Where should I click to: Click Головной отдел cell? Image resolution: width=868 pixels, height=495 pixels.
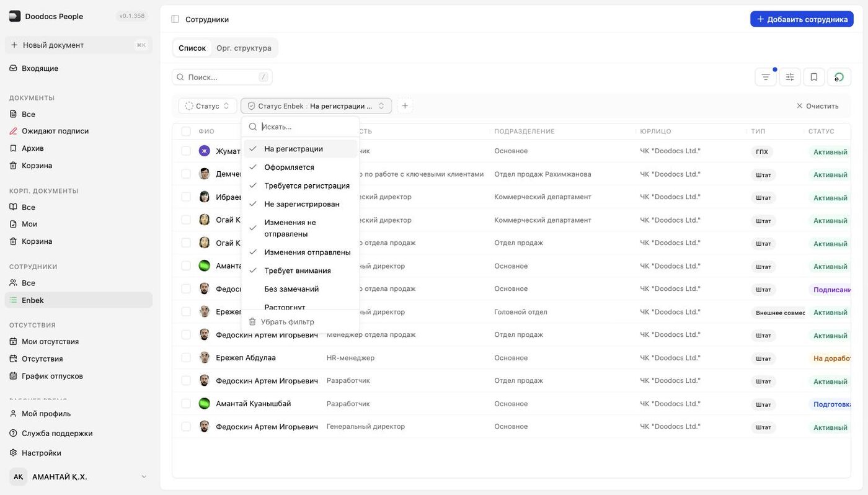coord(520,312)
